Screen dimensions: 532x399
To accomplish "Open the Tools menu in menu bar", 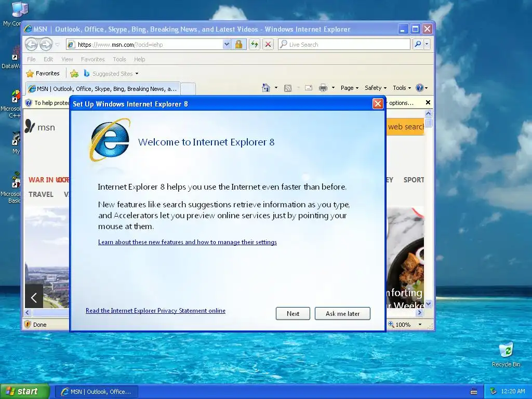I will pyautogui.click(x=119, y=59).
